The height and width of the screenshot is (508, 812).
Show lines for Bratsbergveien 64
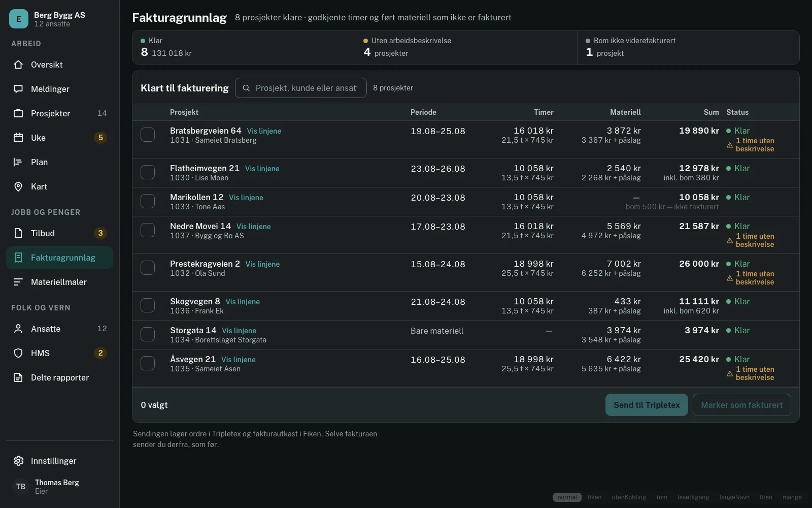click(x=264, y=131)
